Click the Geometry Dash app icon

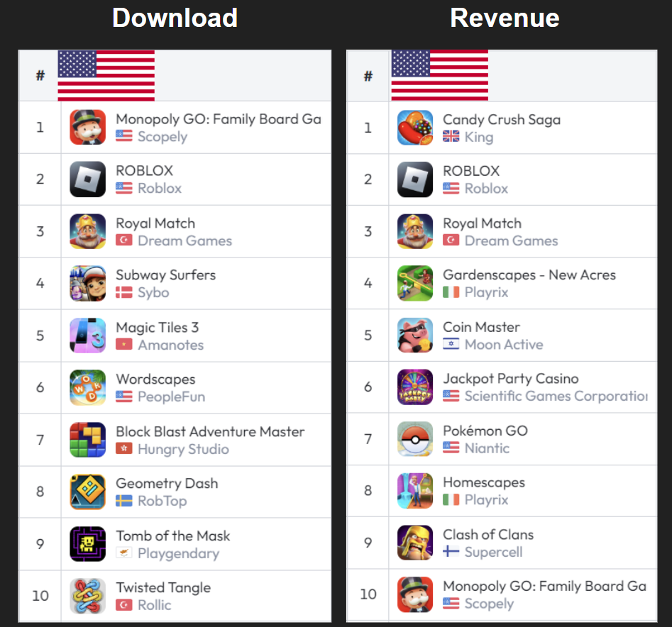click(x=87, y=492)
